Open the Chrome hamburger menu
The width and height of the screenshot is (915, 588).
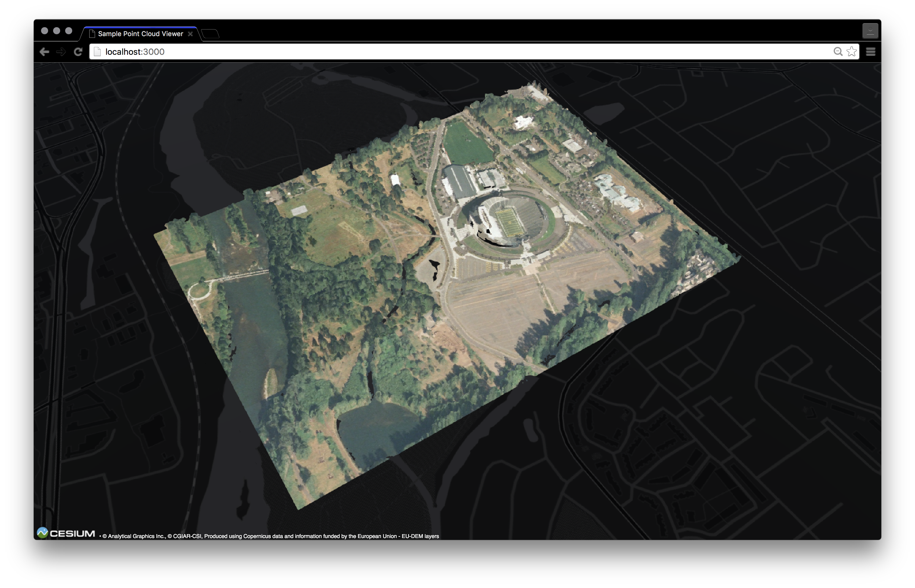point(871,51)
